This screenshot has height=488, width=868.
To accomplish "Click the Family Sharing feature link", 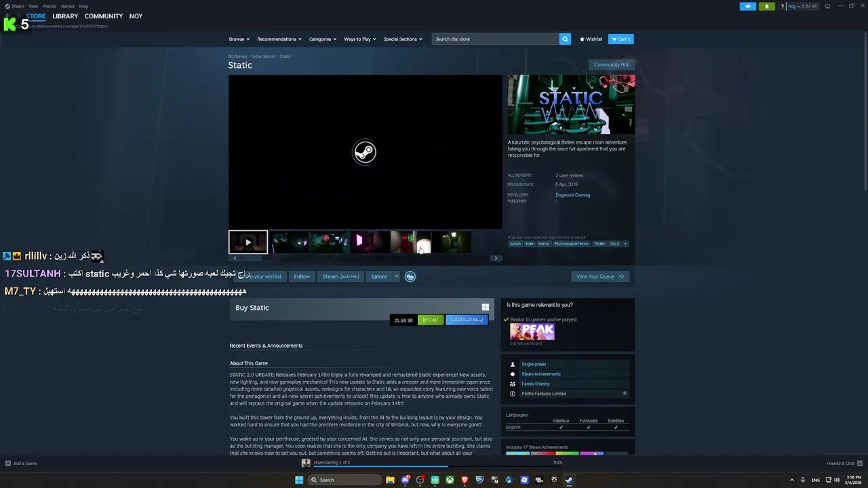I will click(536, 384).
